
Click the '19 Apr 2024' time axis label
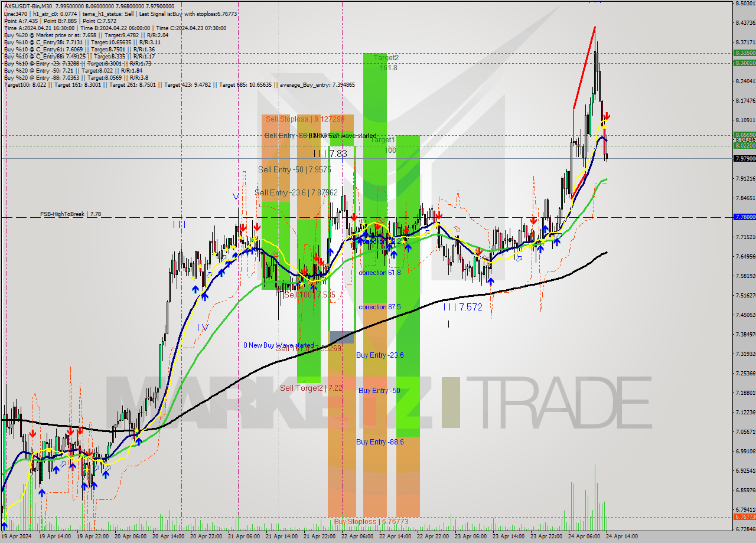(17, 537)
